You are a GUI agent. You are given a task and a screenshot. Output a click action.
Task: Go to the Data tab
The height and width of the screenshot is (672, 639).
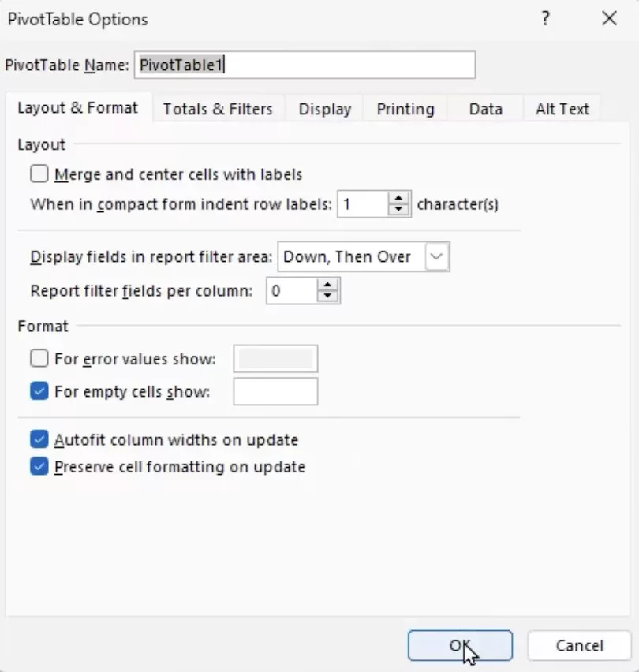point(486,109)
